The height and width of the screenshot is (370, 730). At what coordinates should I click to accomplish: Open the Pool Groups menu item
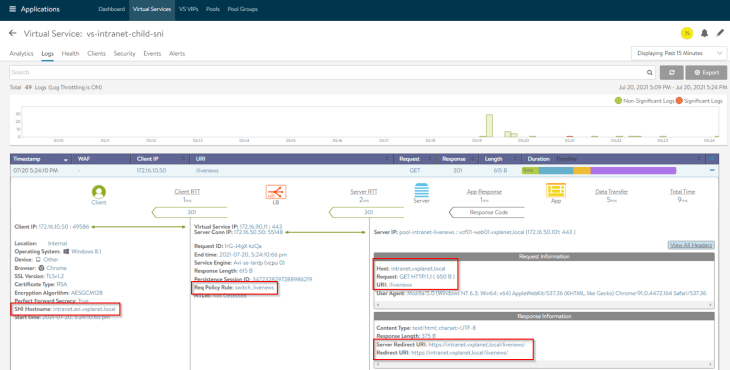[x=243, y=9]
